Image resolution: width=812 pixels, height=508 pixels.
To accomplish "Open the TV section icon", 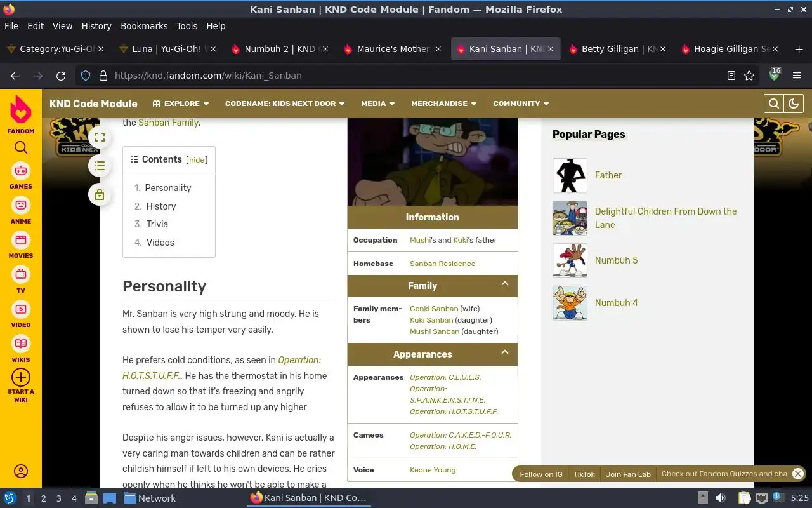I will [x=21, y=274].
